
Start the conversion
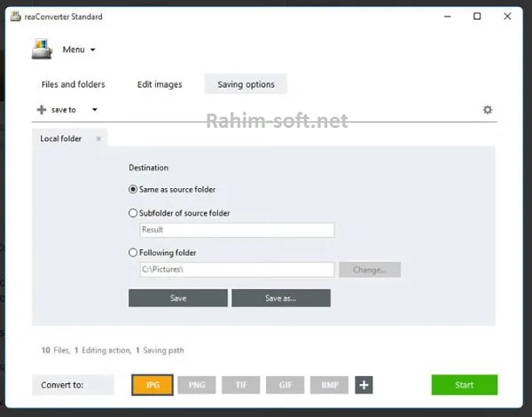pyautogui.click(x=465, y=385)
